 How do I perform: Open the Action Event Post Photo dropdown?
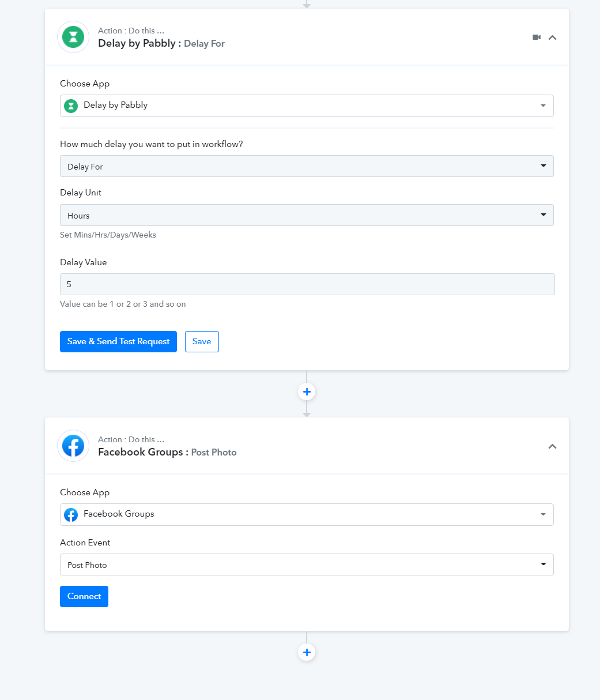307,564
